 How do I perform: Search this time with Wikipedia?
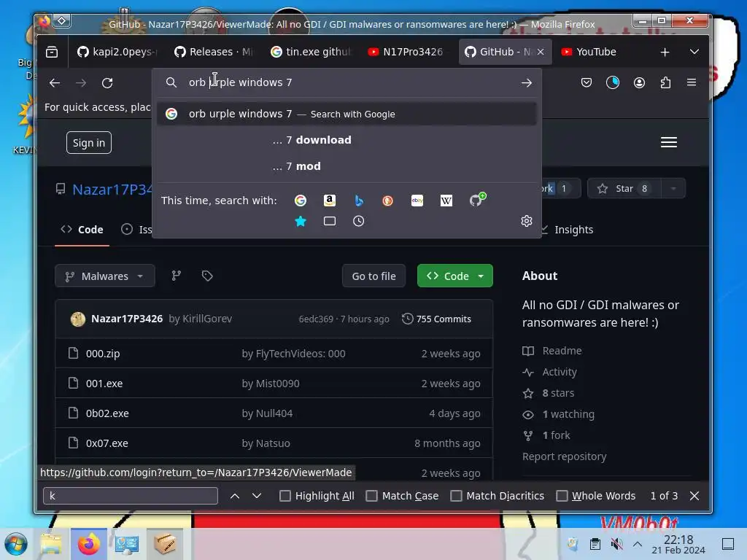[x=446, y=201]
